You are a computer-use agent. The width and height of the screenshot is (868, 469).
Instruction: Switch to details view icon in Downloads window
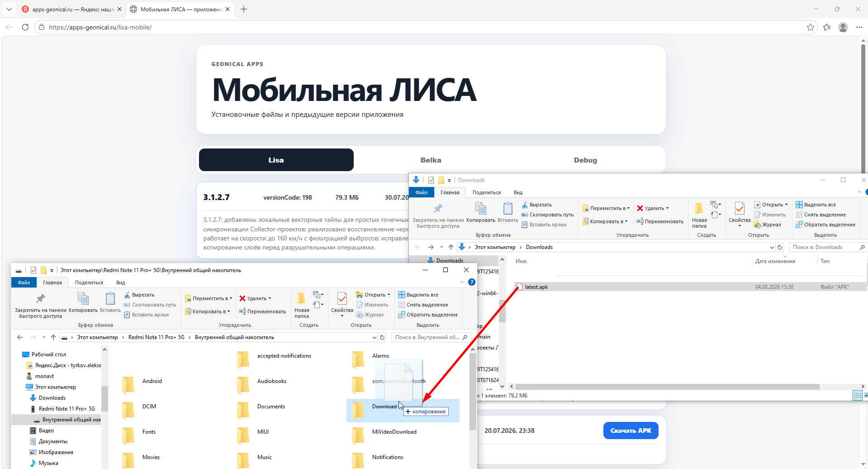coord(858,395)
